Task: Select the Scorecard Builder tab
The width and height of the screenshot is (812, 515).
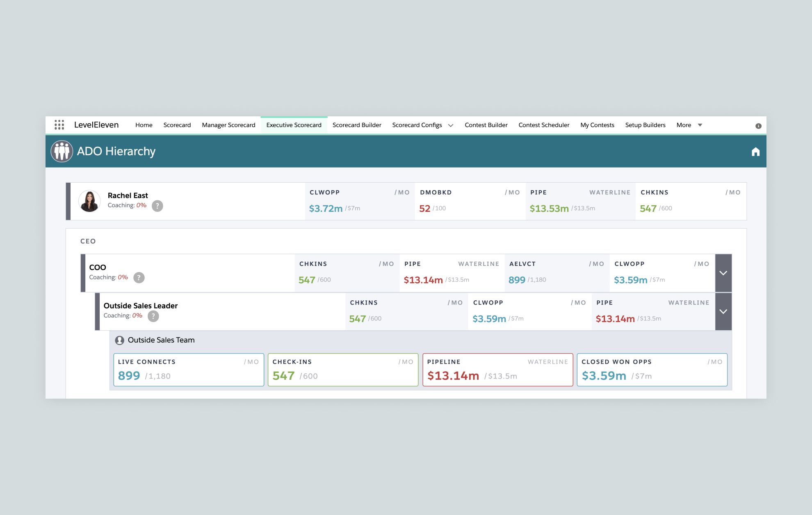Action: (x=356, y=125)
